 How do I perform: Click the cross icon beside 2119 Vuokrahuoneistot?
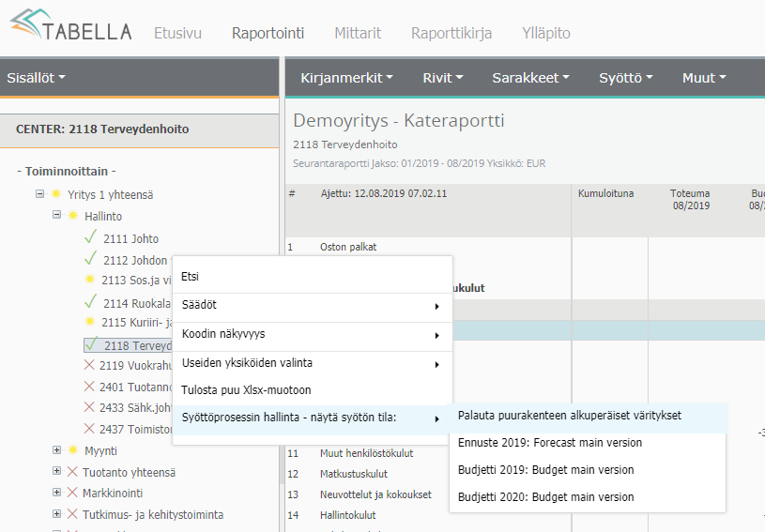89,365
